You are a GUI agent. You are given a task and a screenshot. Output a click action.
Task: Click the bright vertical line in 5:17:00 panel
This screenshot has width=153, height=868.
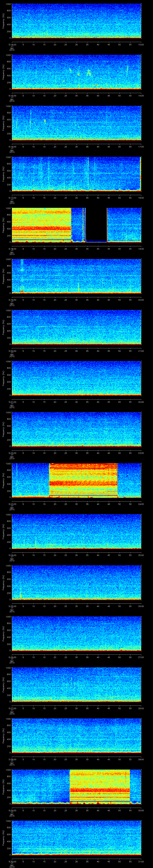tap(88, 174)
